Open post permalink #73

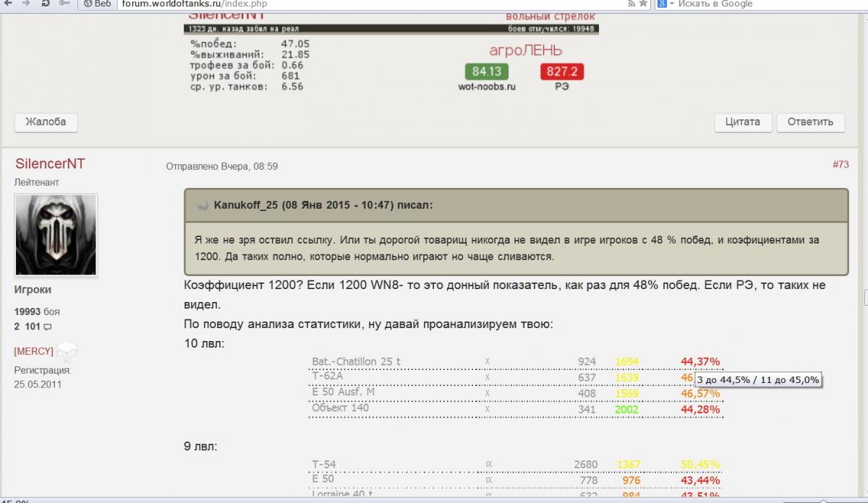841,165
